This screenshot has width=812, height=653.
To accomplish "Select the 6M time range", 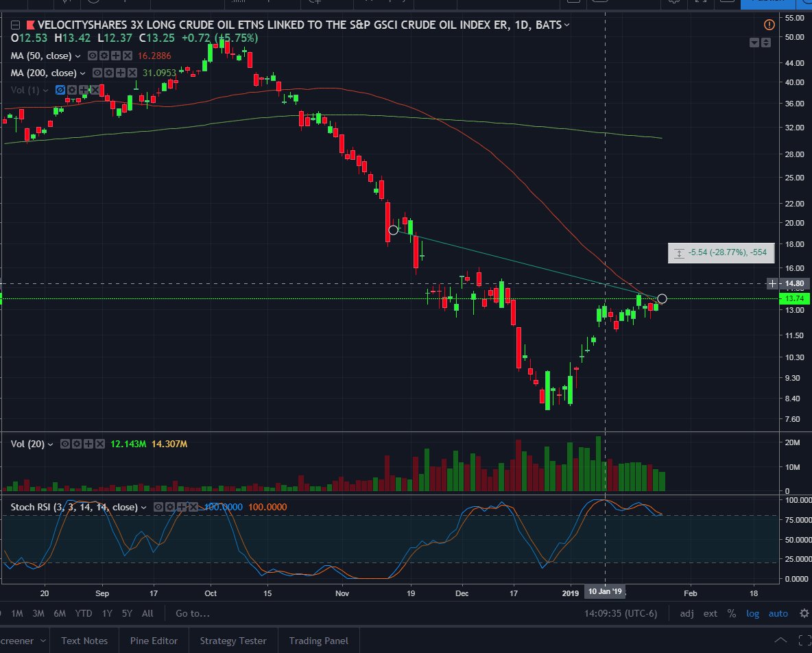I will point(60,614).
